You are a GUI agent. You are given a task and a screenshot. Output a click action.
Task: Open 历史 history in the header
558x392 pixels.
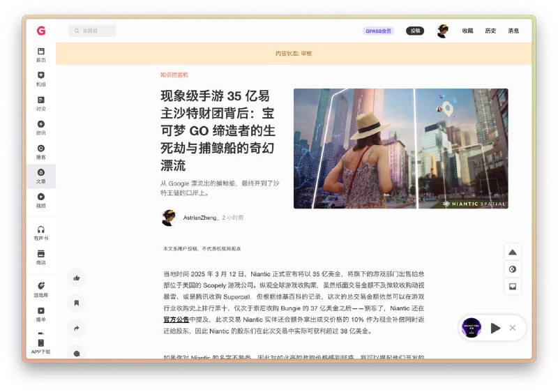[x=490, y=31]
